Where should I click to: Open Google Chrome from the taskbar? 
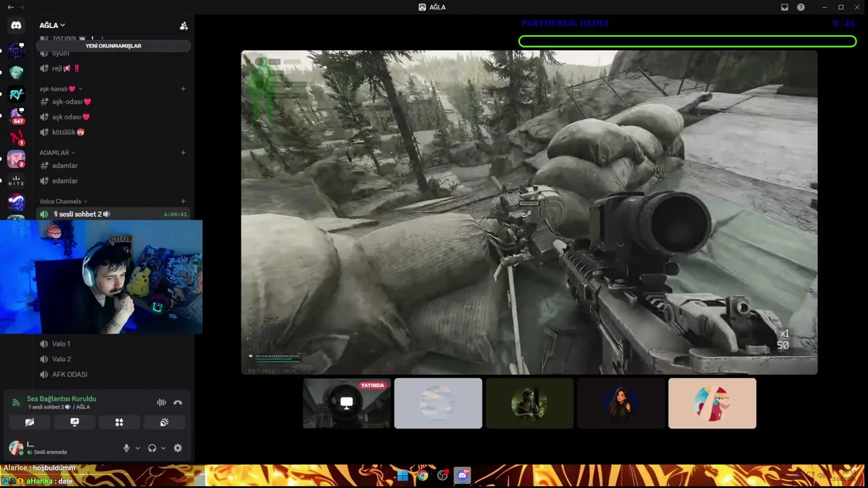click(x=422, y=476)
